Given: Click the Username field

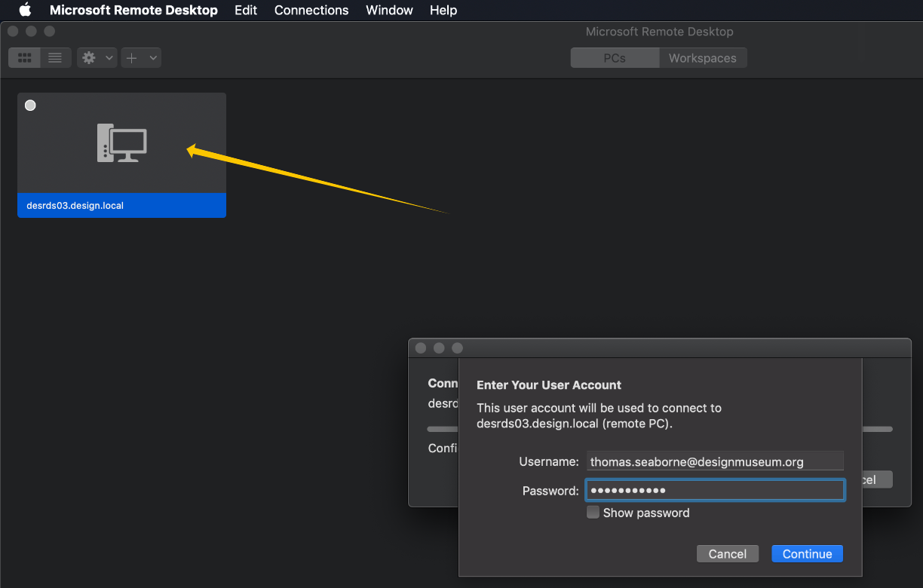Looking at the screenshot, I should coord(715,461).
